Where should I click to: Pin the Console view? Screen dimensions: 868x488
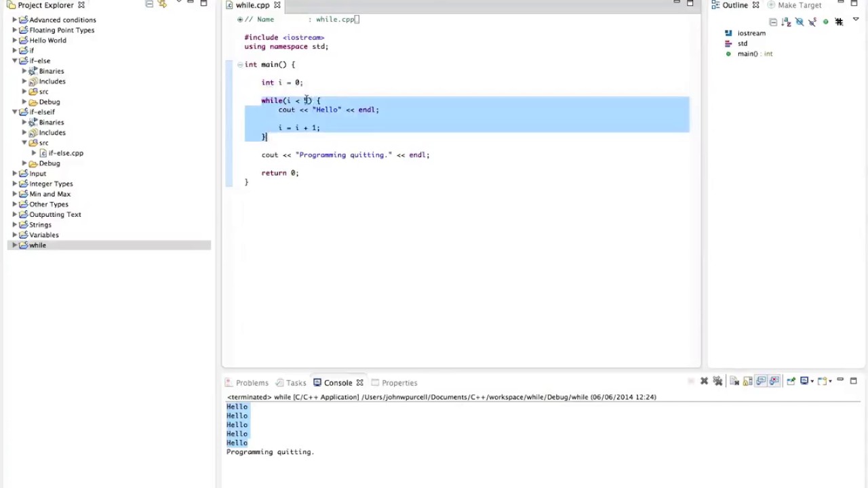click(791, 381)
